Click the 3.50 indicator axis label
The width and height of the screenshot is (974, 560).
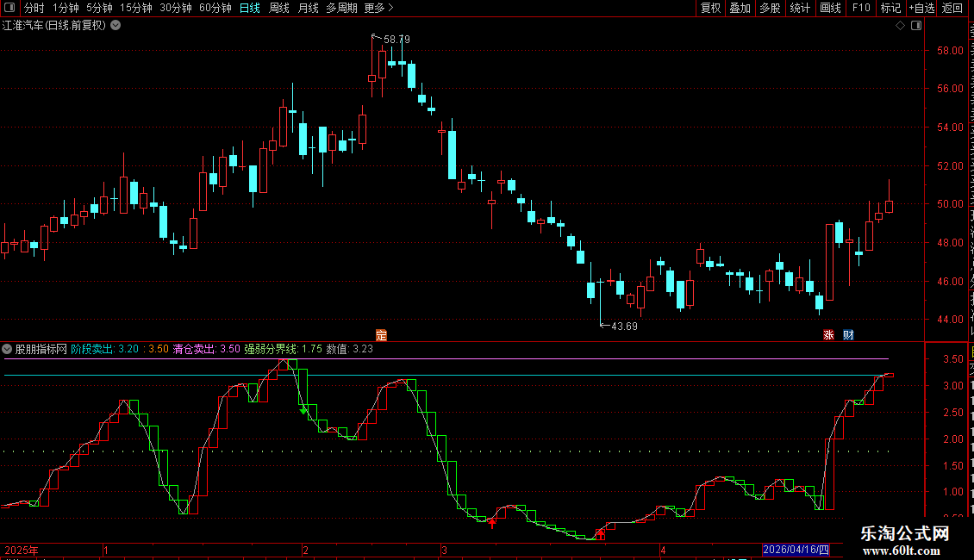(x=952, y=359)
